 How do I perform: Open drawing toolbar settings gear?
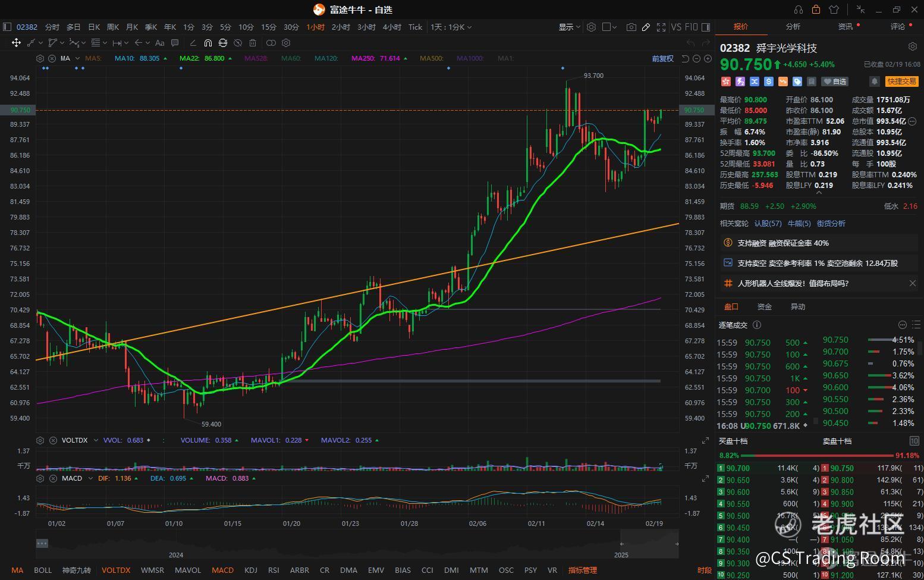pos(286,43)
